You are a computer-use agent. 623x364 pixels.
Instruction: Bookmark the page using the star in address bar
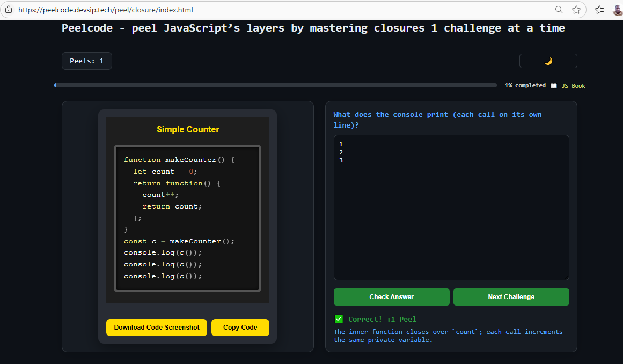(x=577, y=10)
